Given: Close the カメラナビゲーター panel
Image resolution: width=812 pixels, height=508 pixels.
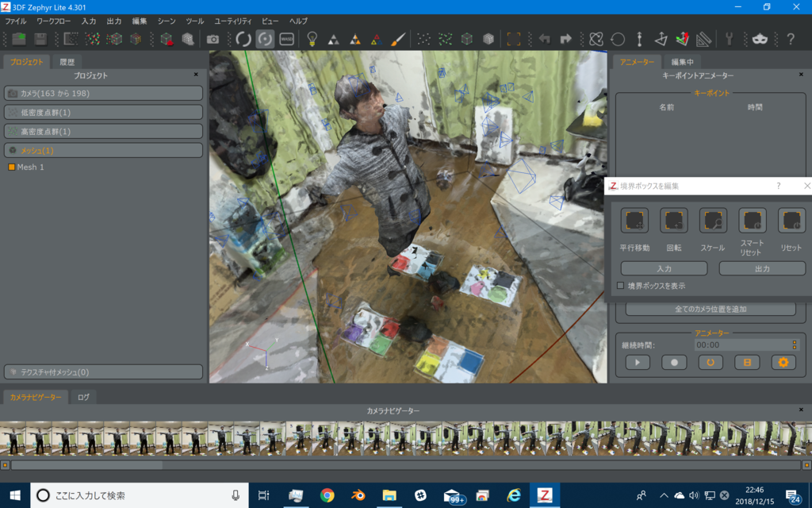Looking at the screenshot, I should [x=801, y=410].
